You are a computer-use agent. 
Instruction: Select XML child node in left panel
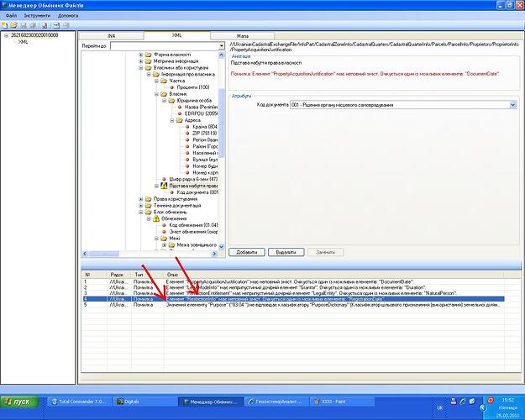pos(23,42)
